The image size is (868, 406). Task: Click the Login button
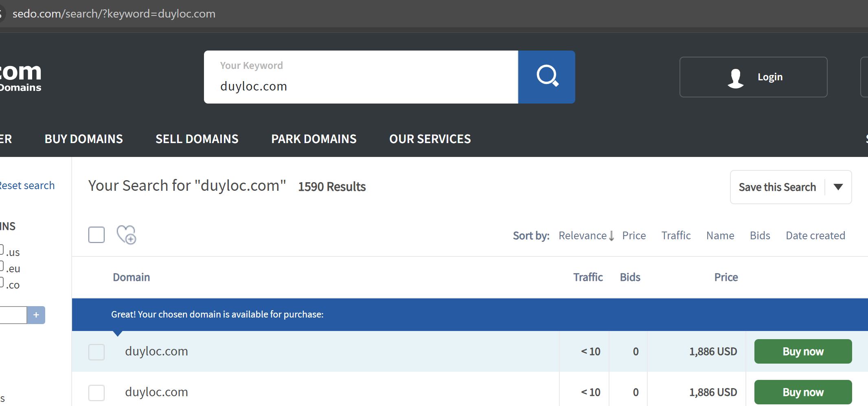(x=753, y=77)
